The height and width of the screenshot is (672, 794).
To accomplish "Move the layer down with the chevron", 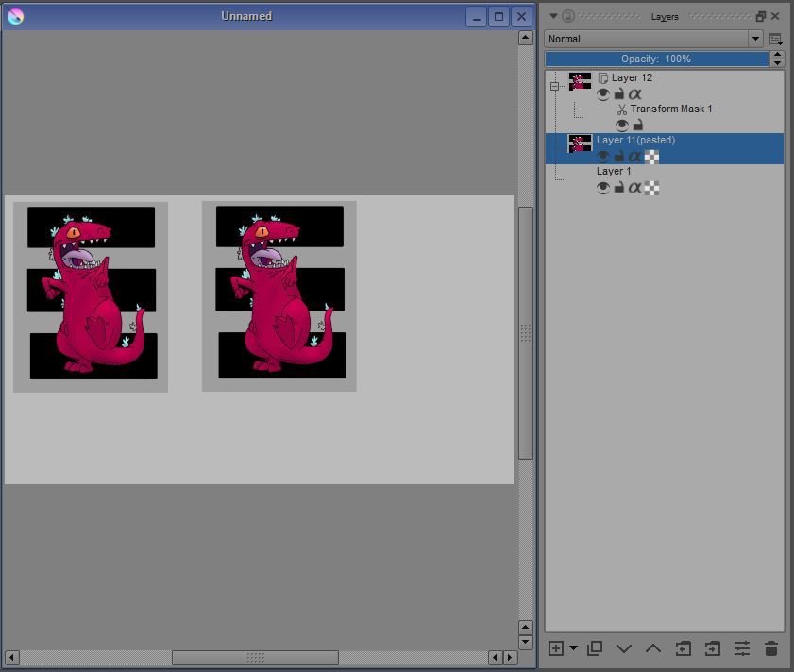I will (624, 648).
